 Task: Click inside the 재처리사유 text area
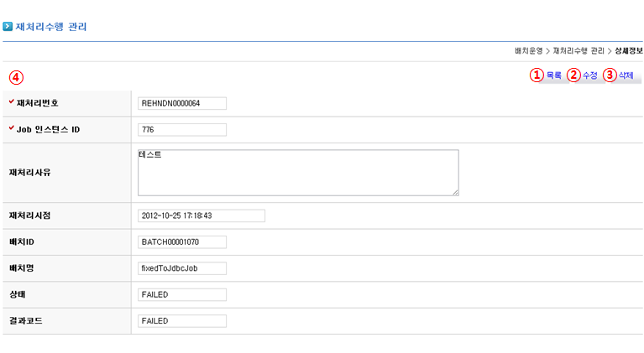[x=298, y=173]
